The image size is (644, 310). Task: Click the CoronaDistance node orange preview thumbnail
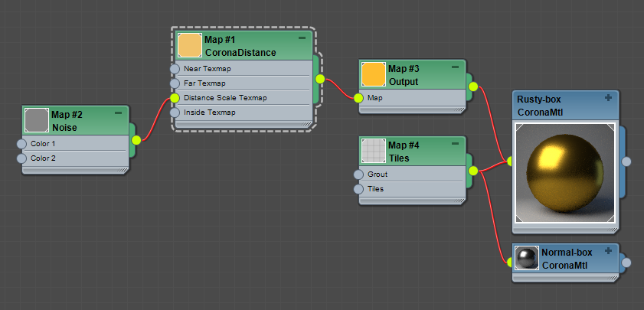[x=190, y=45]
